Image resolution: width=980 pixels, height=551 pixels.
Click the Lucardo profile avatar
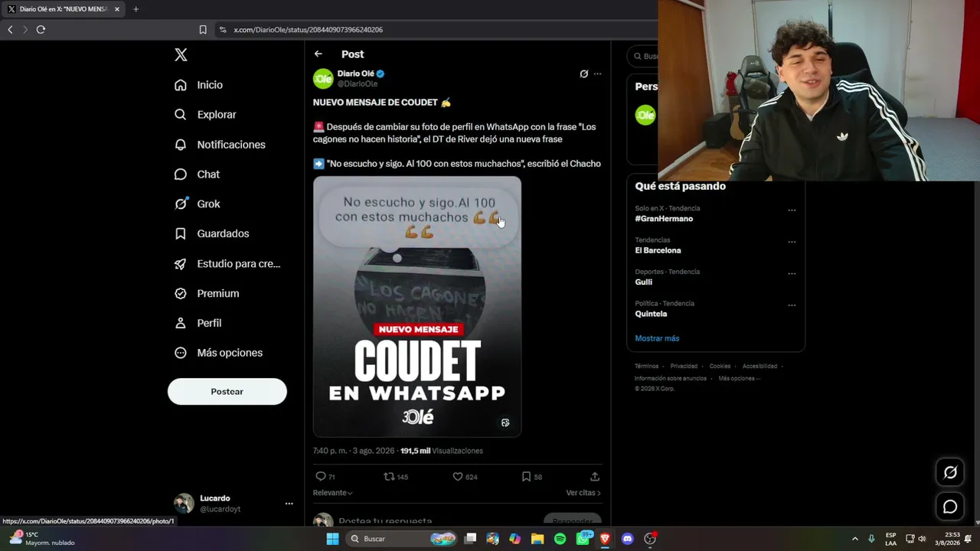184,503
